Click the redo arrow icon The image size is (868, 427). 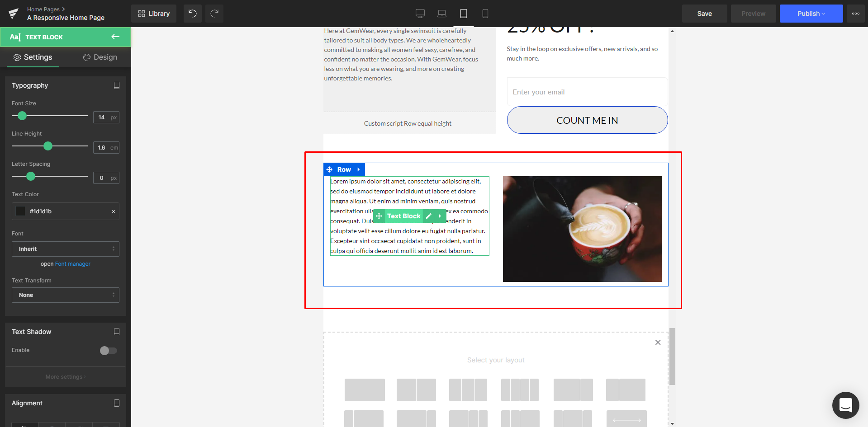tap(214, 14)
